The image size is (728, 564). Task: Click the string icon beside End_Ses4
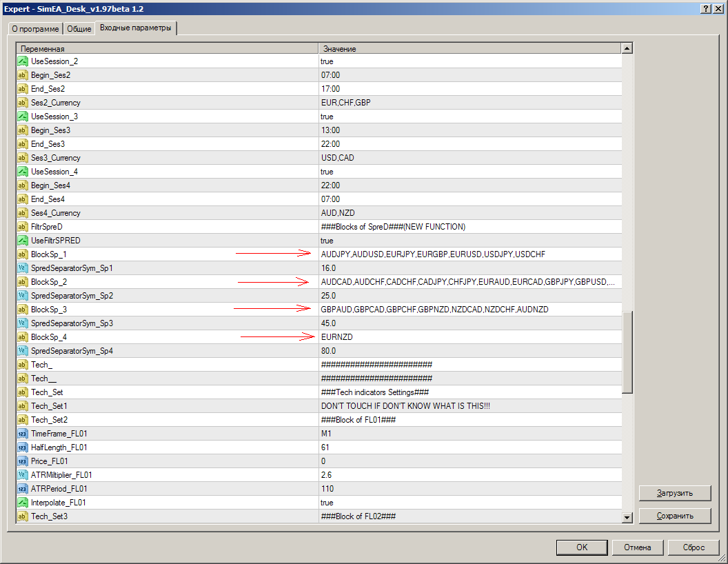pos(22,199)
